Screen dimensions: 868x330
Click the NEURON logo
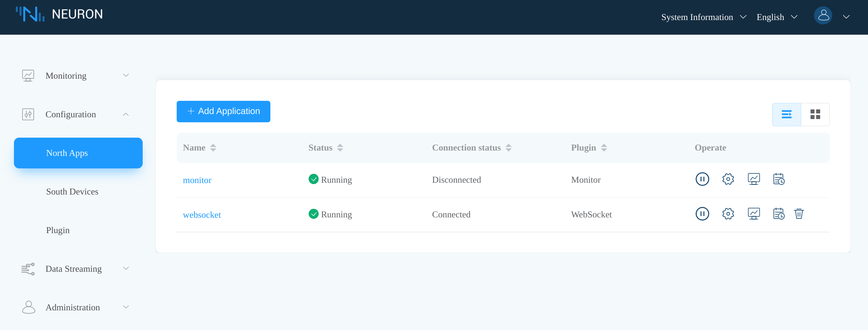59,14
